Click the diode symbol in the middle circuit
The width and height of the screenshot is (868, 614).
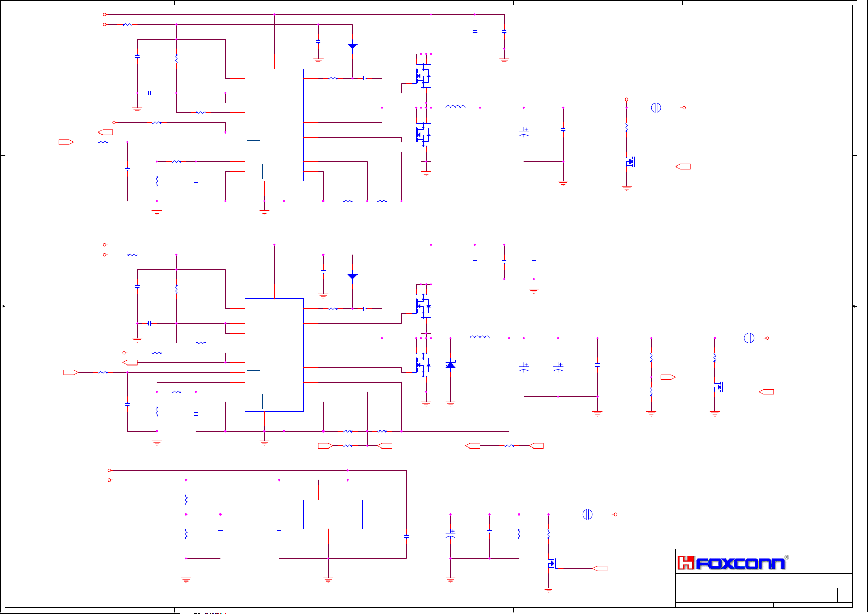352,277
